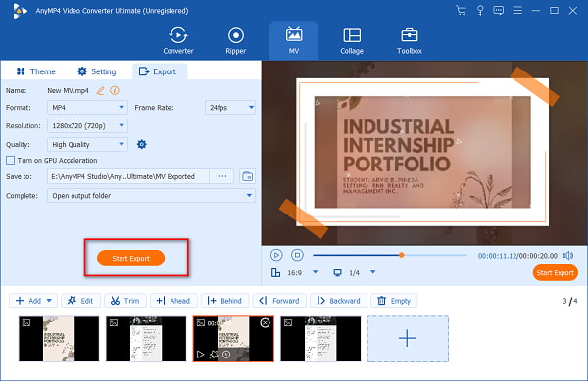Open output folder icon
The image size is (588, 381).
tap(248, 176)
